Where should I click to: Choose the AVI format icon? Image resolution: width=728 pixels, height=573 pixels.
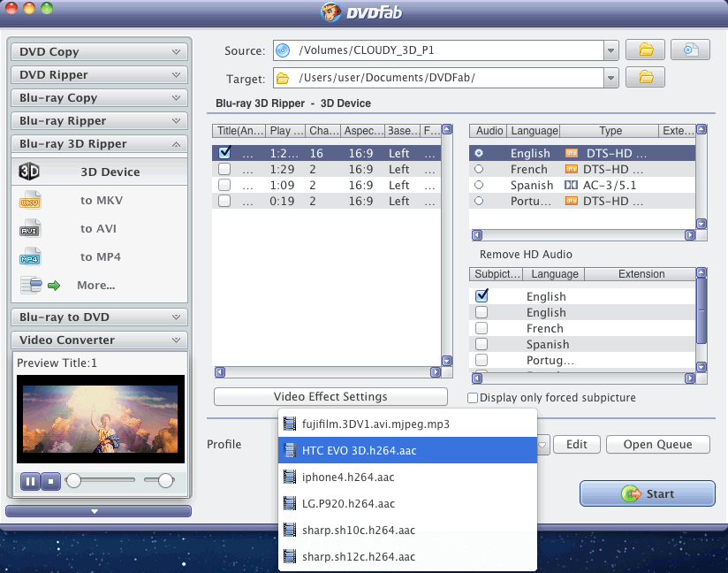(30, 229)
